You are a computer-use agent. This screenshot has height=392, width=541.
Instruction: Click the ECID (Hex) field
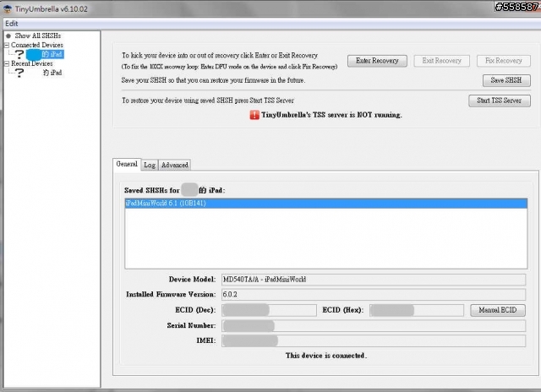[x=417, y=310]
